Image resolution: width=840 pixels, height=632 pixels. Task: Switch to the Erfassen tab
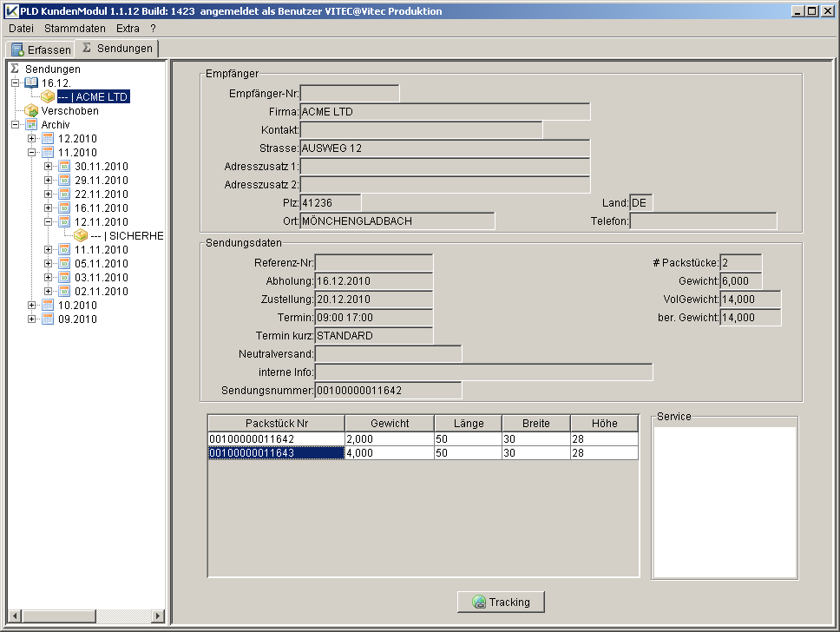[x=40, y=49]
